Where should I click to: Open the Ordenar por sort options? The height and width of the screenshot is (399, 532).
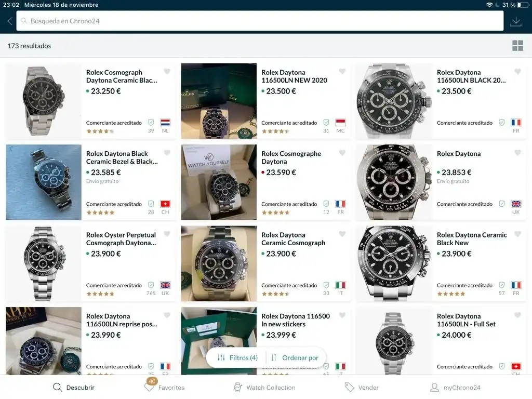pos(295,357)
